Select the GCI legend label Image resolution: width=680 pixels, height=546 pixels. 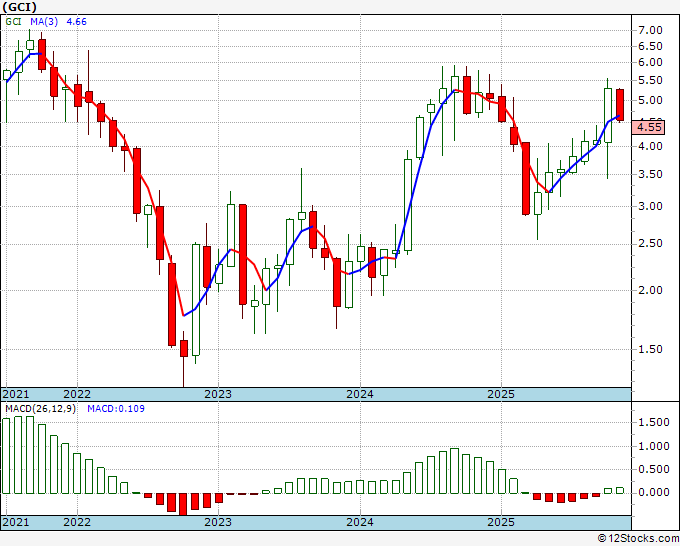point(13,22)
